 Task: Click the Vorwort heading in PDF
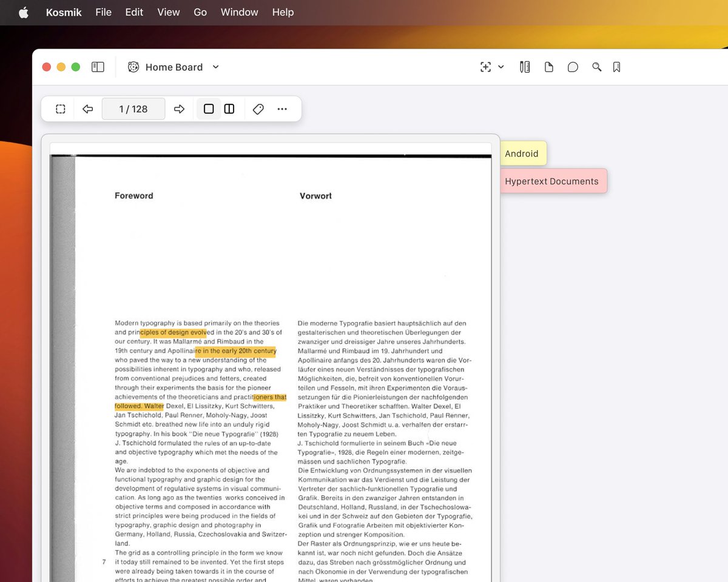pyautogui.click(x=315, y=196)
